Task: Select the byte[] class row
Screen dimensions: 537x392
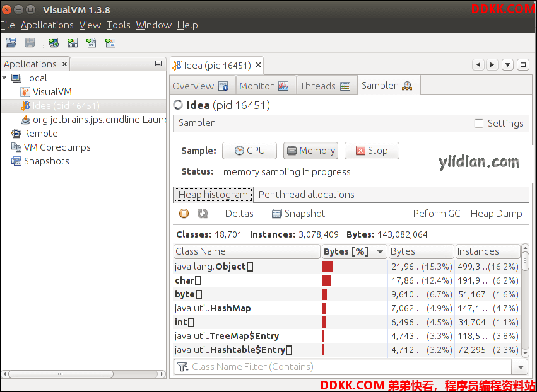Action: [346, 294]
